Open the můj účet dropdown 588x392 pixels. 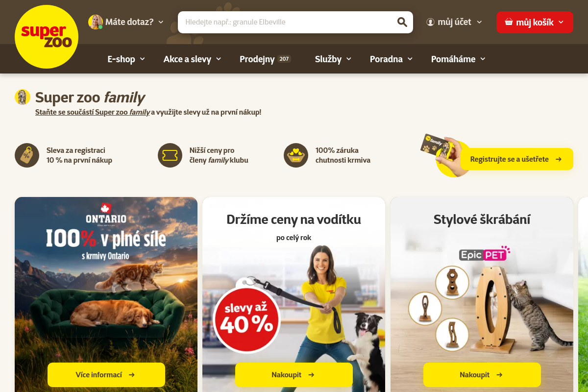(x=454, y=22)
